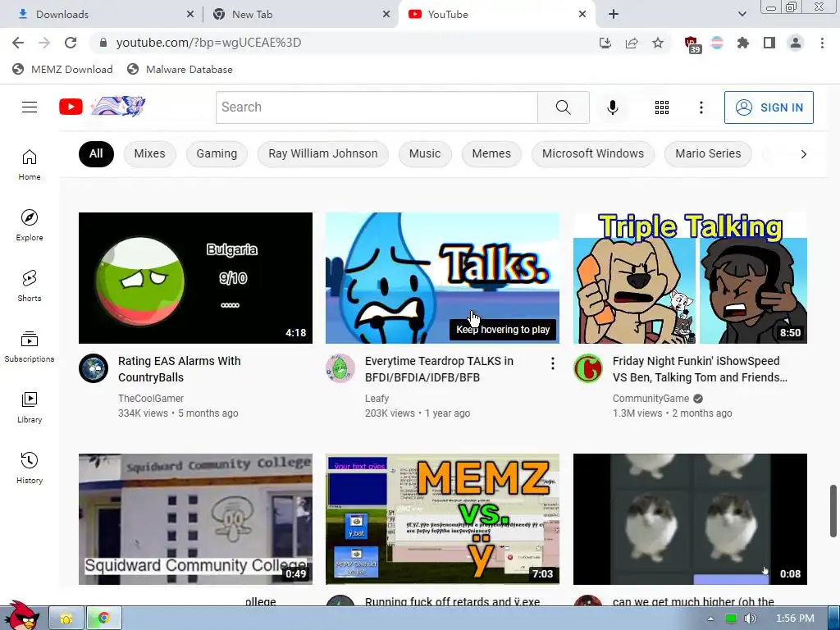Open more options for the Teardrop TALKS video
This screenshot has width=840, height=630.
552,363
